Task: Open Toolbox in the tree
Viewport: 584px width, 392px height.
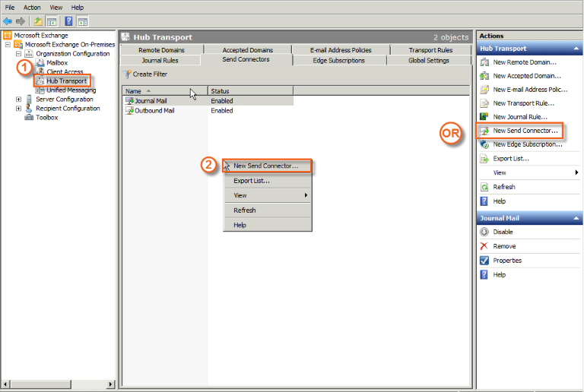Action: coord(47,118)
